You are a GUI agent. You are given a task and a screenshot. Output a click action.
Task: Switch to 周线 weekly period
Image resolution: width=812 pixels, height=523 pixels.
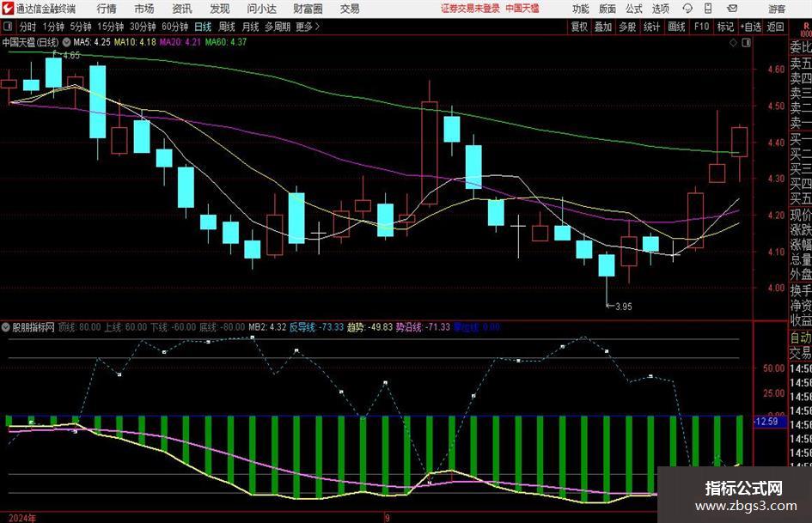(x=227, y=27)
